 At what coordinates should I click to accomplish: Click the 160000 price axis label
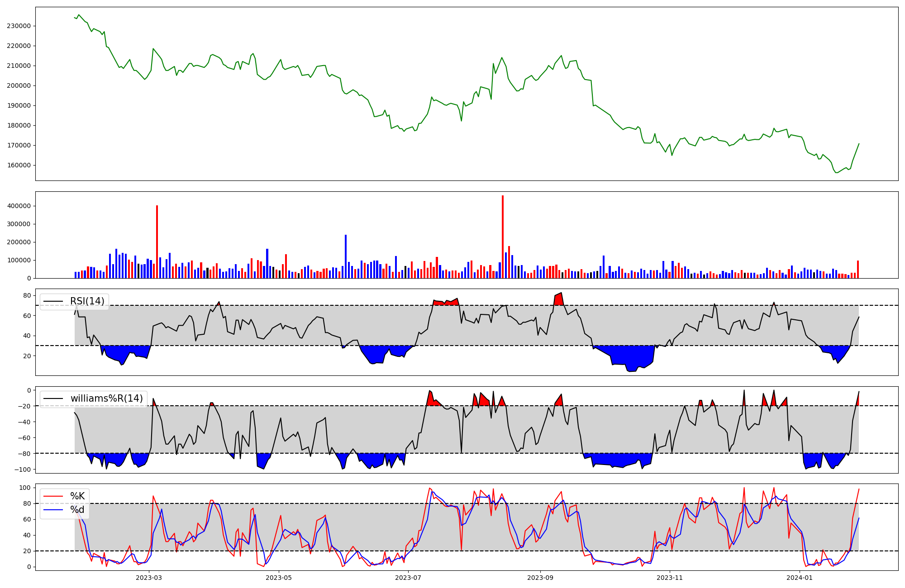coord(19,165)
